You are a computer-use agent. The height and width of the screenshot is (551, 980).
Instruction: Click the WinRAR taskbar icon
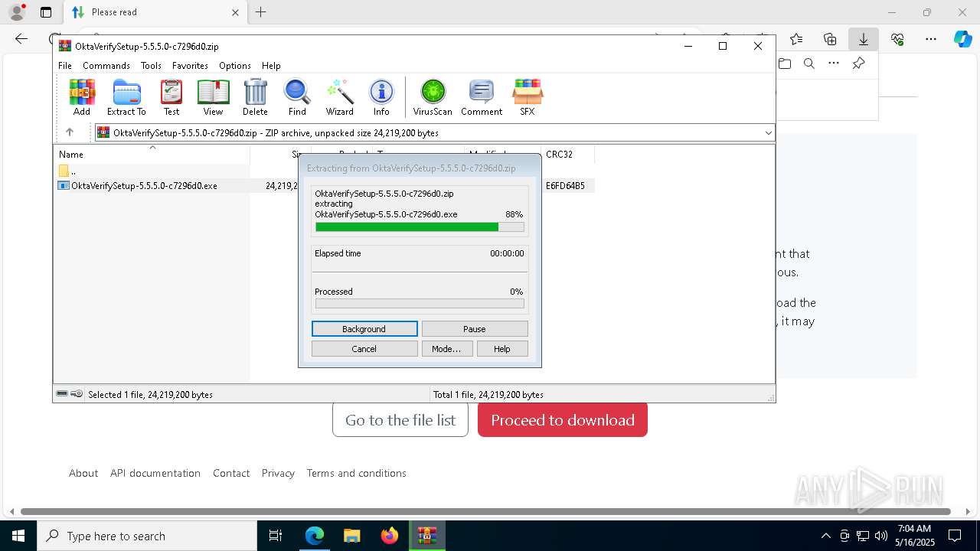(427, 536)
